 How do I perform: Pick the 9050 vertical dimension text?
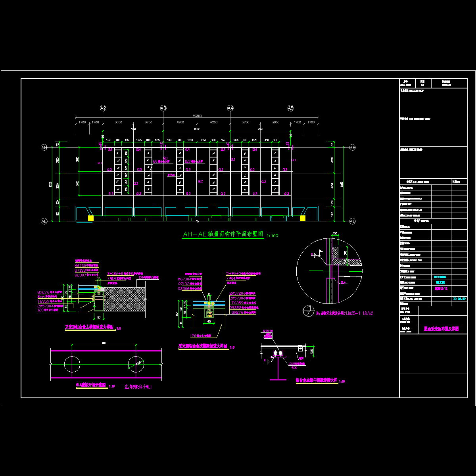click(x=342, y=184)
